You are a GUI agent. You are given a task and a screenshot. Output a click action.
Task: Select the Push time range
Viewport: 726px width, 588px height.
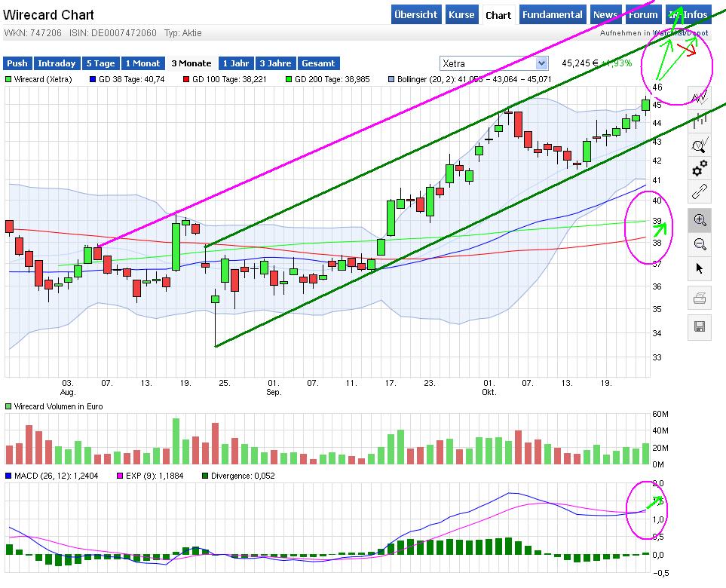(17, 63)
